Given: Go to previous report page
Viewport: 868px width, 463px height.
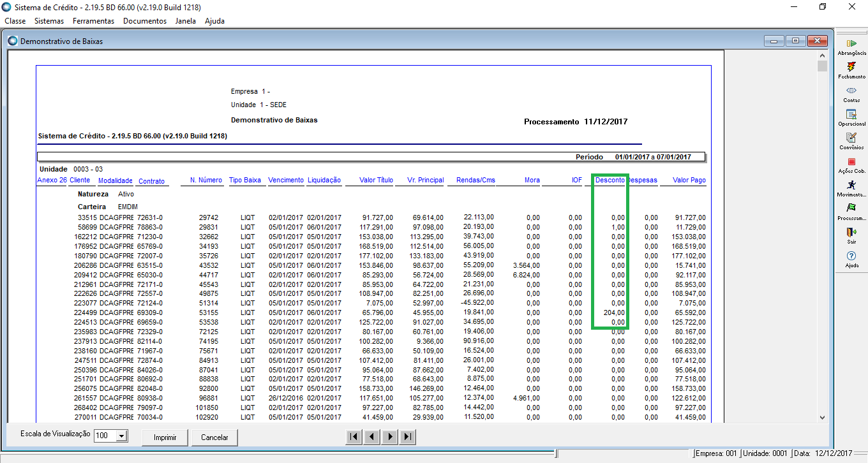Looking at the screenshot, I should tap(371, 437).
